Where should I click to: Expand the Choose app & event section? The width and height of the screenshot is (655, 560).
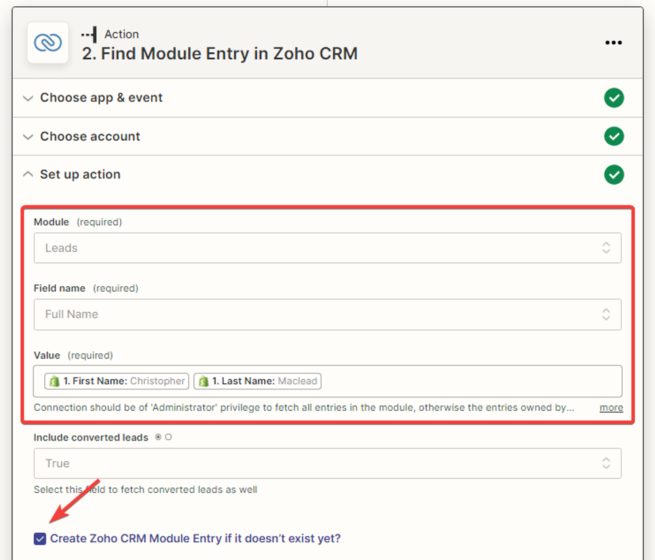[x=101, y=98]
